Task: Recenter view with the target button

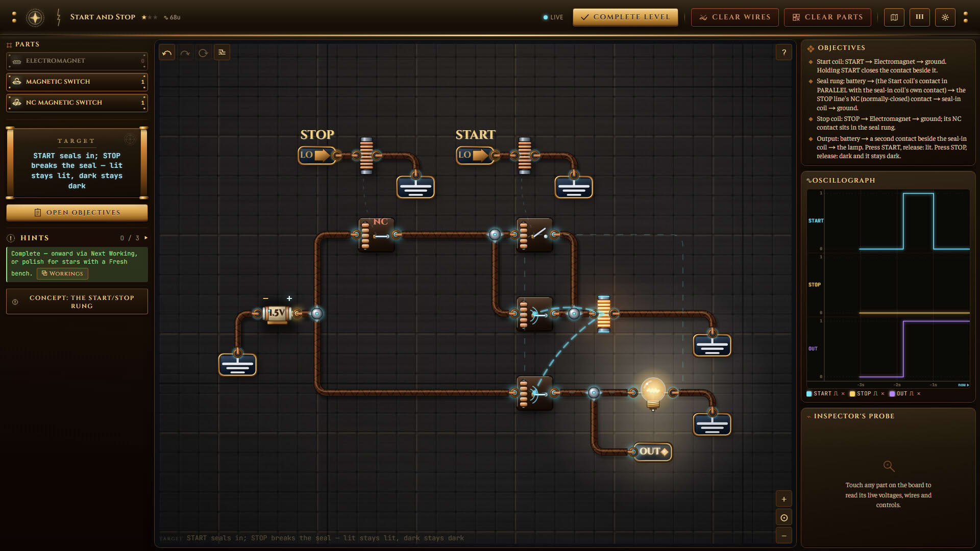Action: tap(784, 517)
